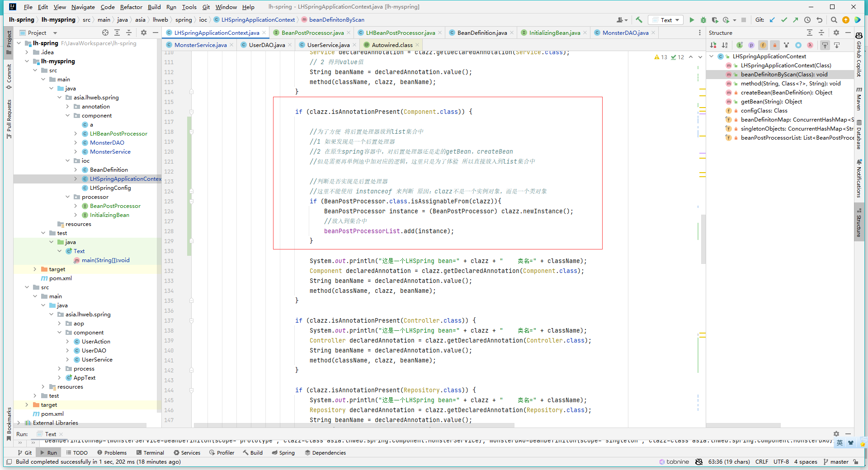This screenshot has height=470, width=868.
Task: Run the Text configuration with green play
Action: [691, 20]
